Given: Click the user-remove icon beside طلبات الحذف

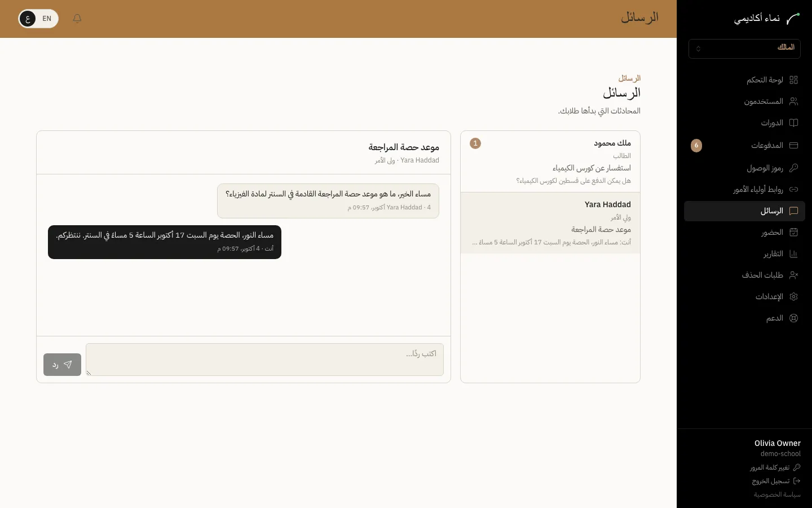Looking at the screenshot, I should pyautogui.click(x=793, y=275).
